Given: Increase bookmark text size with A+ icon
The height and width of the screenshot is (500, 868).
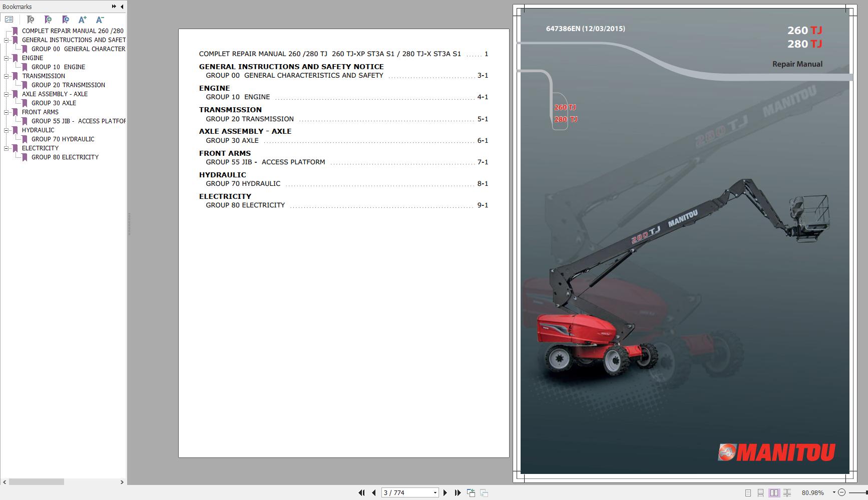Looking at the screenshot, I should click(x=82, y=20).
